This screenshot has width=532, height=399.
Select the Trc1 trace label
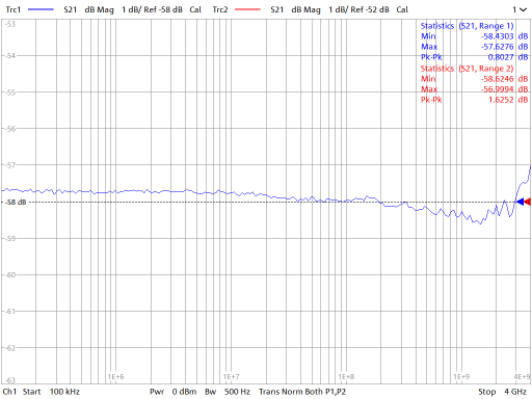coord(13,10)
